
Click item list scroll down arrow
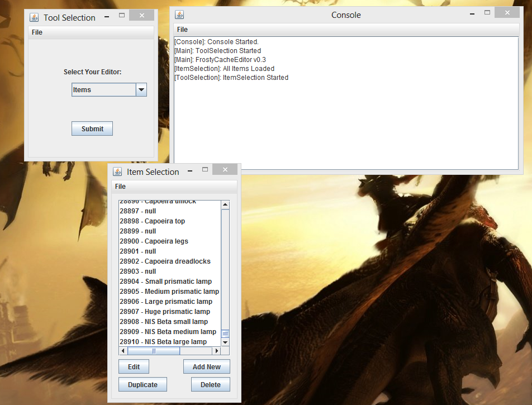click(x=225, y=342)
